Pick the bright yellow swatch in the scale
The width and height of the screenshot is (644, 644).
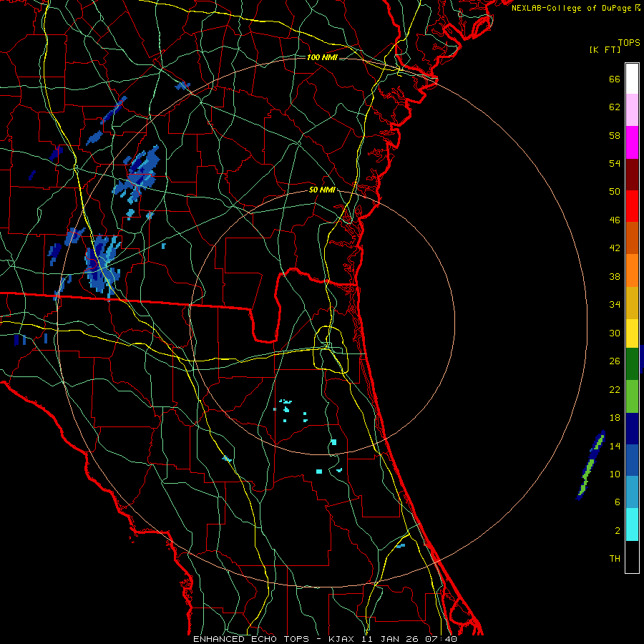point(632,333)
